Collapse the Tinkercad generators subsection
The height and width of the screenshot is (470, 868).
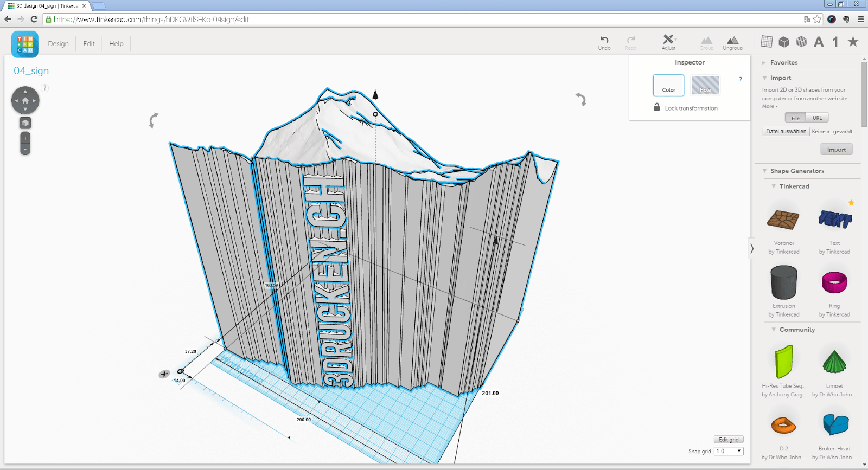(774, 186)
